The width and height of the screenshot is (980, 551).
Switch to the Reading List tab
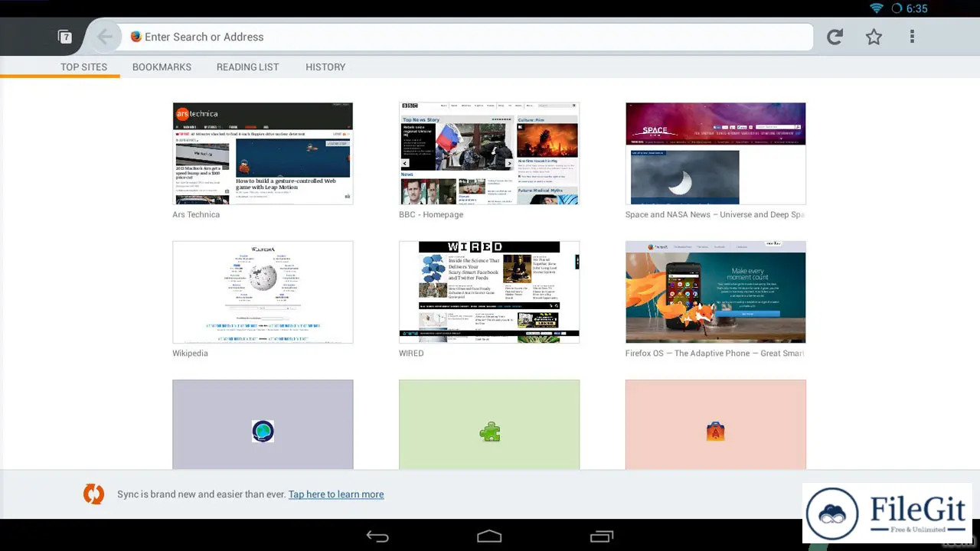tap(247, 67)
